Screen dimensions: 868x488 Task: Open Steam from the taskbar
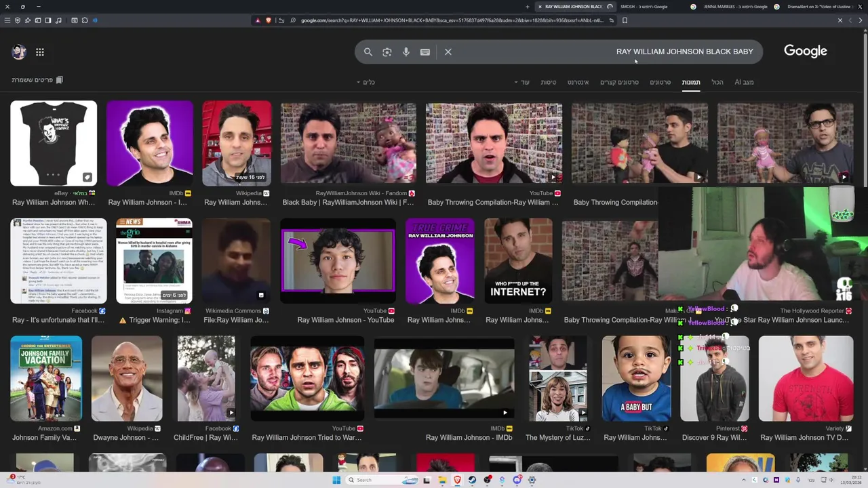(x=472, y=480)
